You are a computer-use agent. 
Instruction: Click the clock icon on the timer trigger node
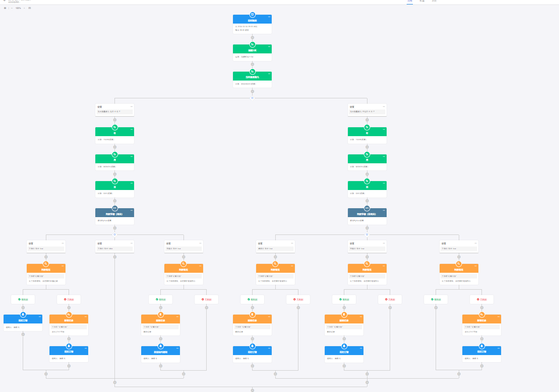point(252,15)
